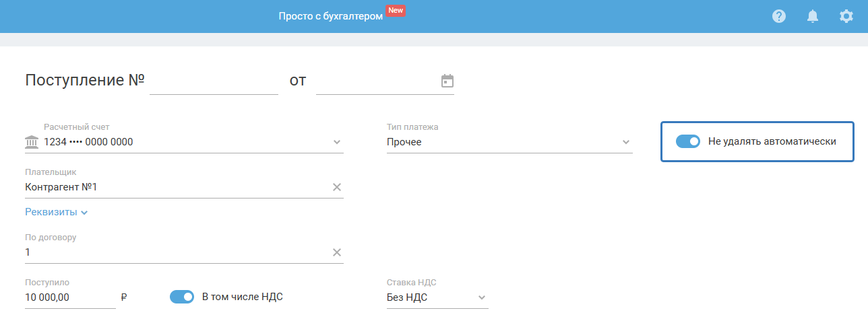Screen dimensions: 868x323
Task: Open settings gear icon
Action: tap(846, 16)
